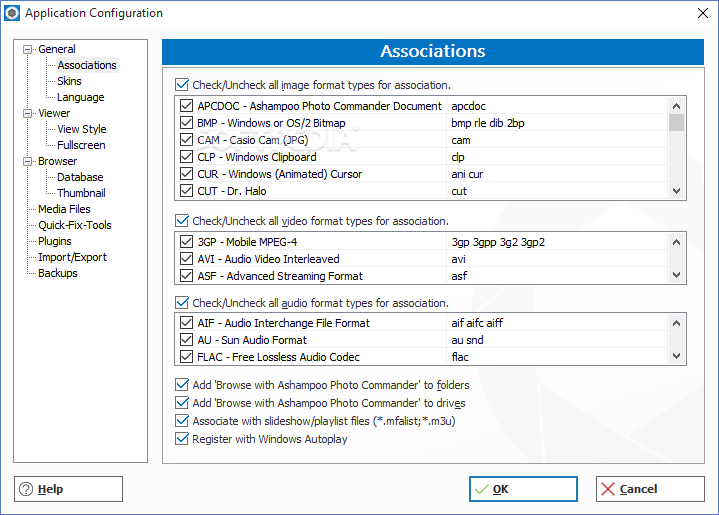Uncheck AIF Audio Interchange File Format
The width and height of the screenshot is (719, 515).
(186, 323)
